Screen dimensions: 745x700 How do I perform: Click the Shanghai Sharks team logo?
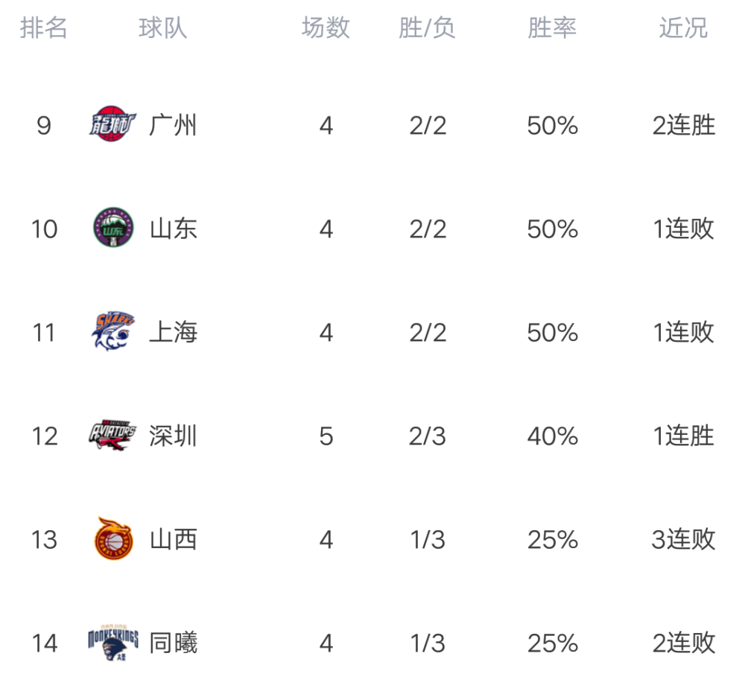click(x=112, y=331)
